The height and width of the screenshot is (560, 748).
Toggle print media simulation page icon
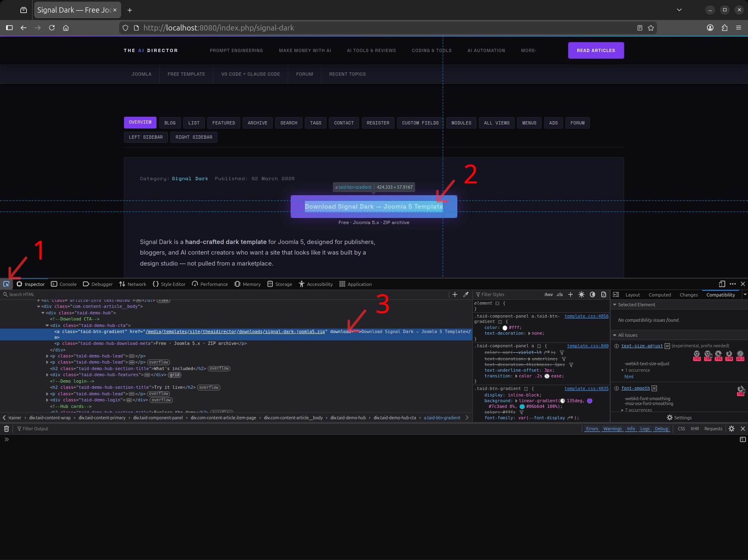(x=604, y=294)
